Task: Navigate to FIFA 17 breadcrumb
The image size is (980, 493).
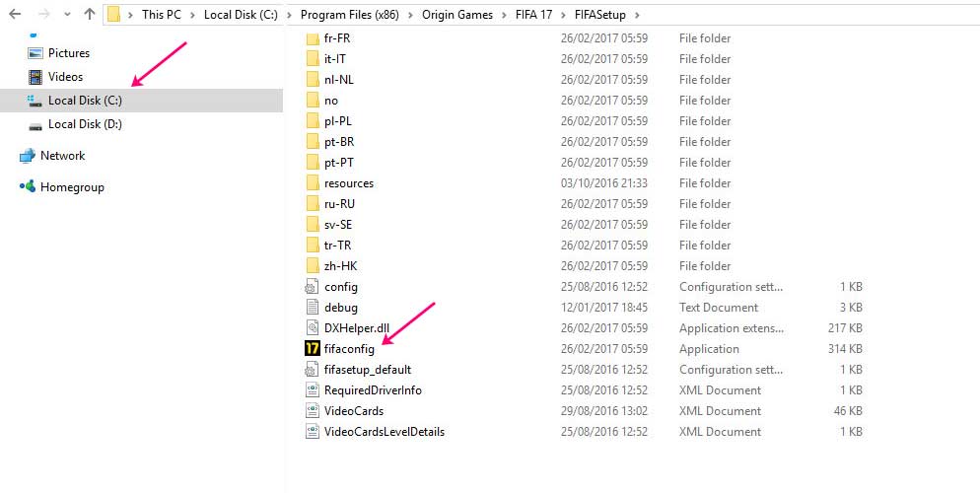Action: coord(533,15)
